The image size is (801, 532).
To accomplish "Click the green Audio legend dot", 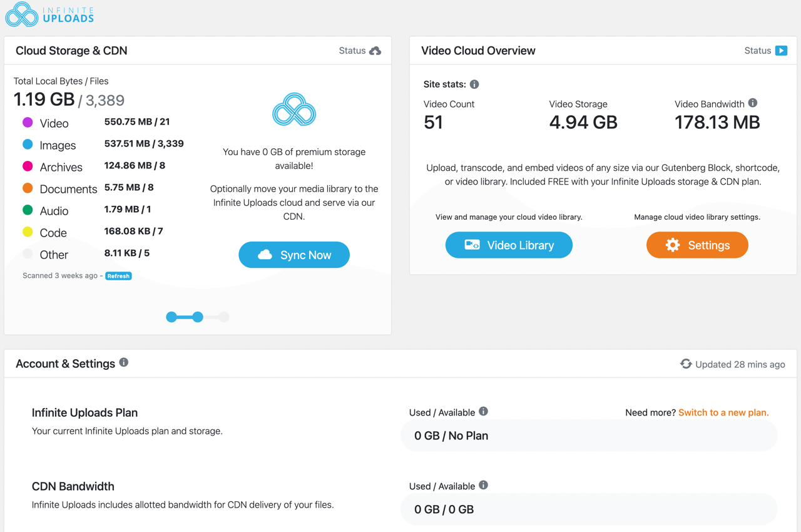I will [x=28, y=210].
